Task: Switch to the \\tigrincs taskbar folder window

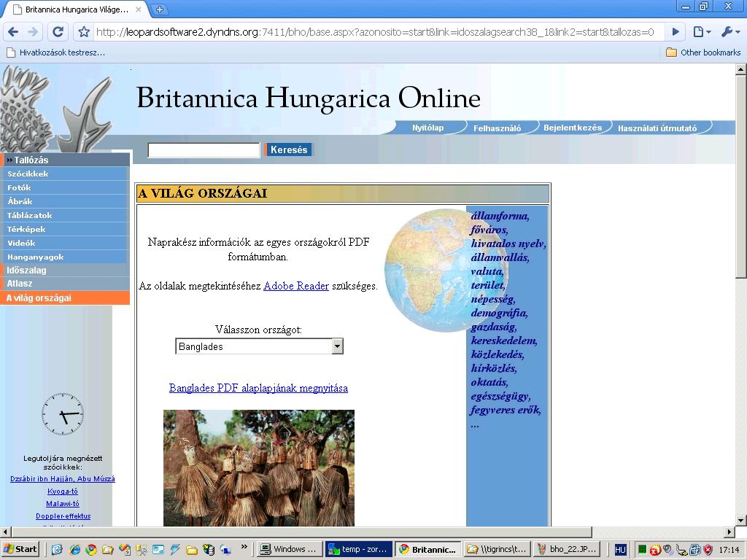Action: (x=496, y=549)
